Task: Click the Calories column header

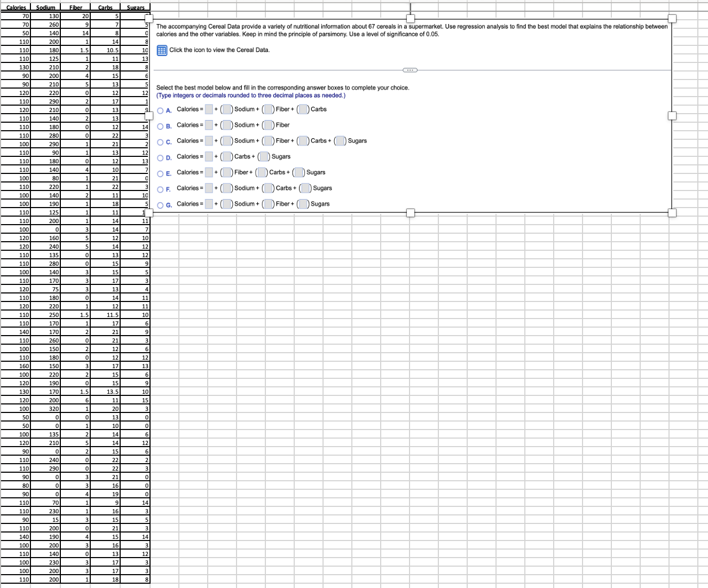Action: point(15,7)
